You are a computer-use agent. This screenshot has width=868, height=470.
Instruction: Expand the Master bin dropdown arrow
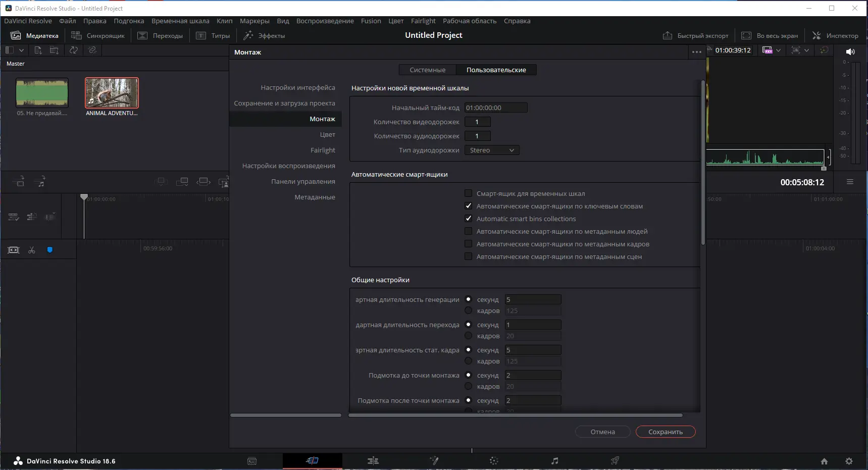[22, 50]
